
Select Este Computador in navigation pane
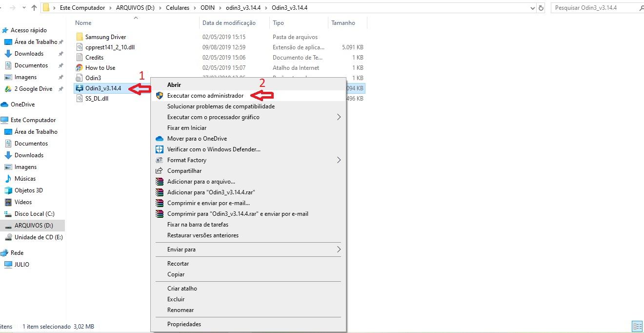pyautogui.click(x=33, y=120)
